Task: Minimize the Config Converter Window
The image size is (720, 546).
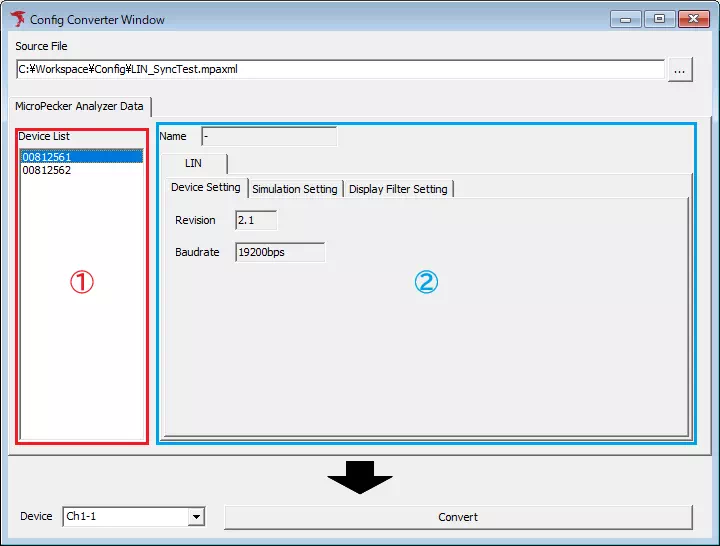Action: point(625,19)
